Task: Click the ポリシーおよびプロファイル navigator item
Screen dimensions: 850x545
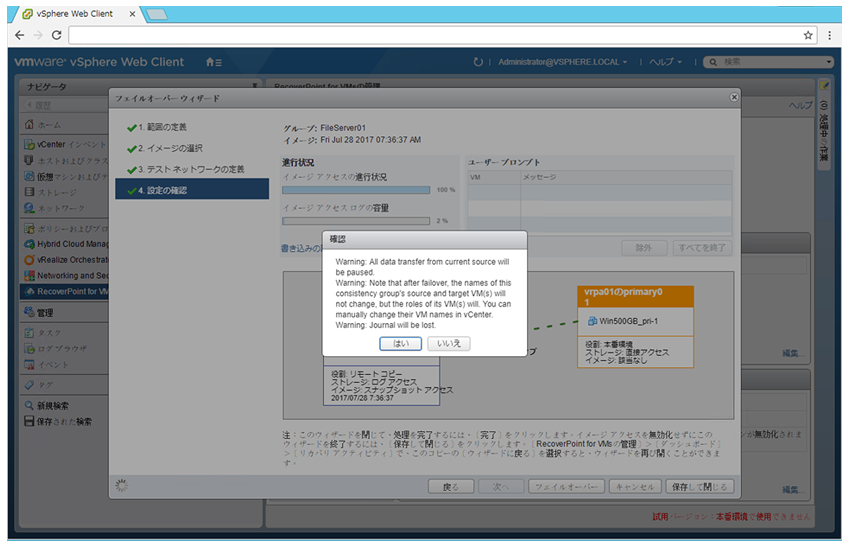Action: click(65, 228)
